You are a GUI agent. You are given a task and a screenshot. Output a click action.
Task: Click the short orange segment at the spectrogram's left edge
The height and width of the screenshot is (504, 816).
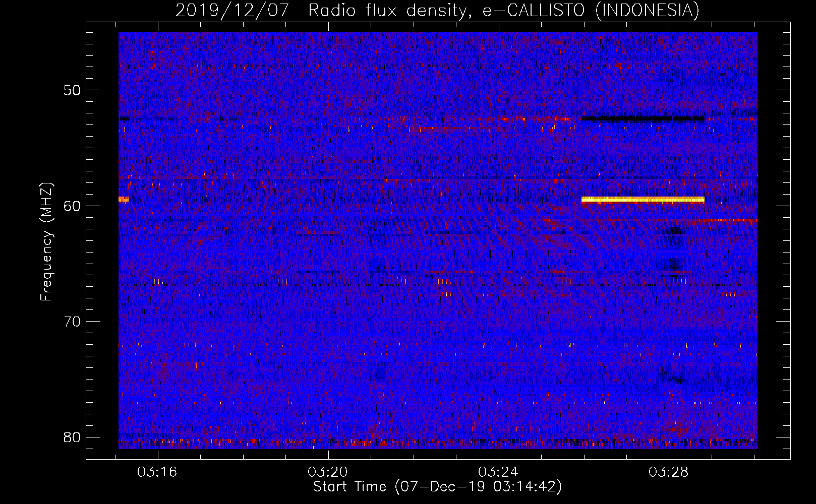(124, 199)
